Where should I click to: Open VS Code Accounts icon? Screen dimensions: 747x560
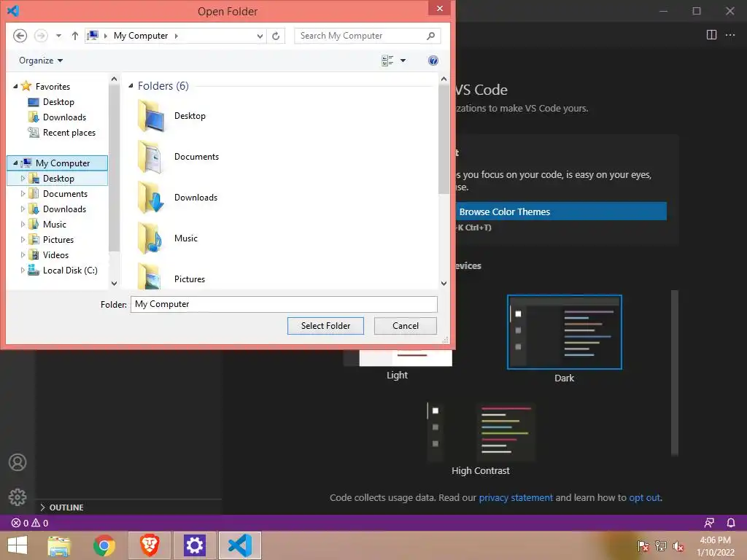[x=18, y=462]
